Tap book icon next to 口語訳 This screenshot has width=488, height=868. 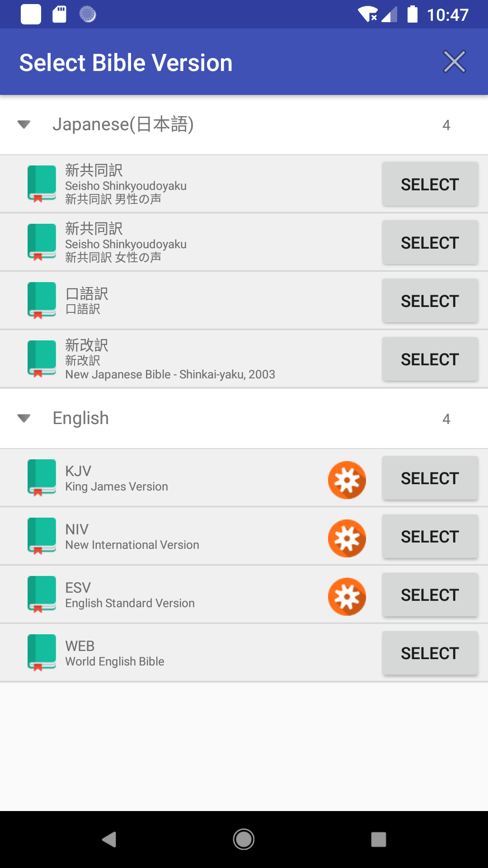[42, 300]
